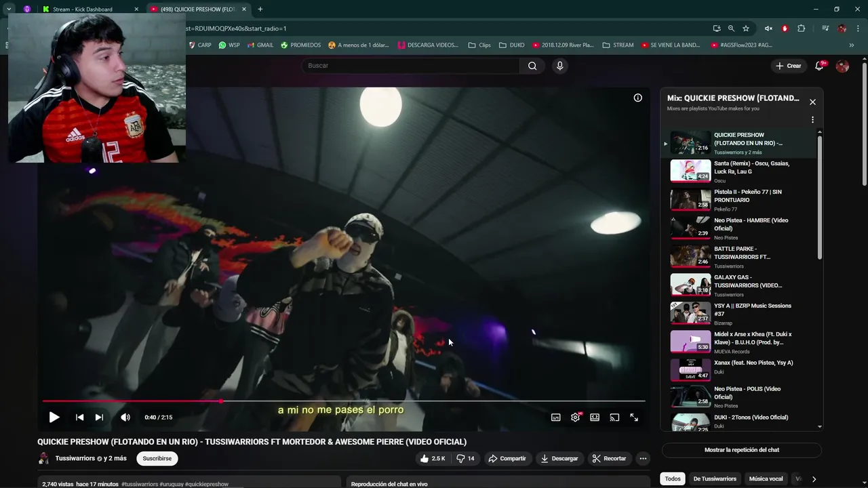868x488 pixels.
Task: Dislike the video
Action: point(465,459)
